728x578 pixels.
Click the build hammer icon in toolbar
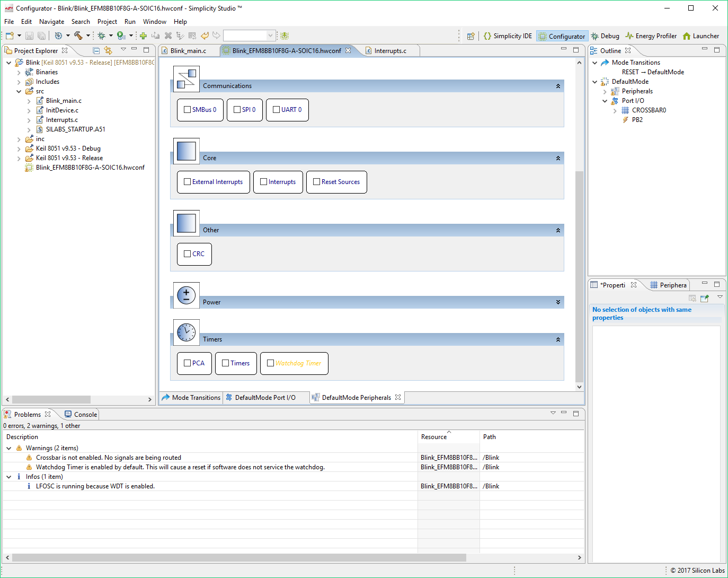(x=78, y=36)
